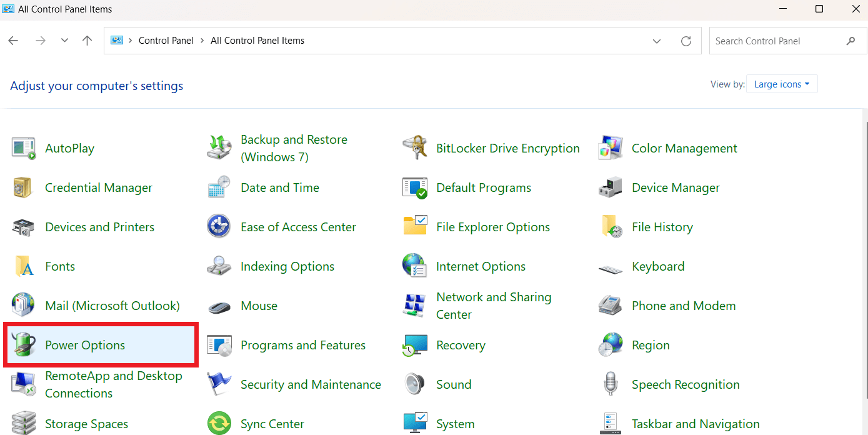The image size is (868, 435).
Task: Click the Sync Center green icon
Action: point(219,423)
